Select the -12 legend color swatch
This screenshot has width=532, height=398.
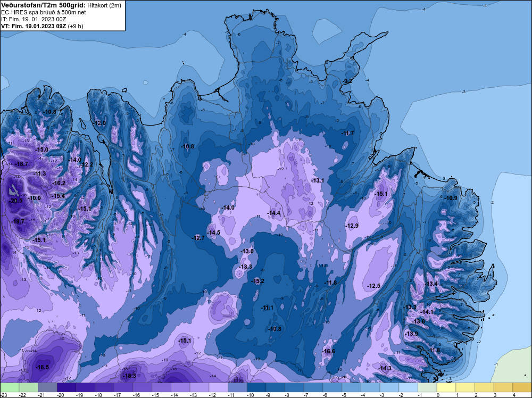[x=218, y=387]
